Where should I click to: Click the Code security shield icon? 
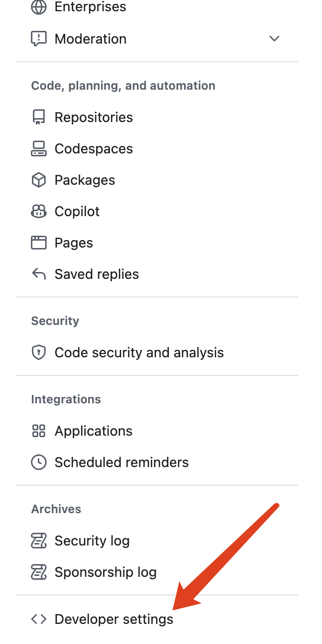pos(39,352)
